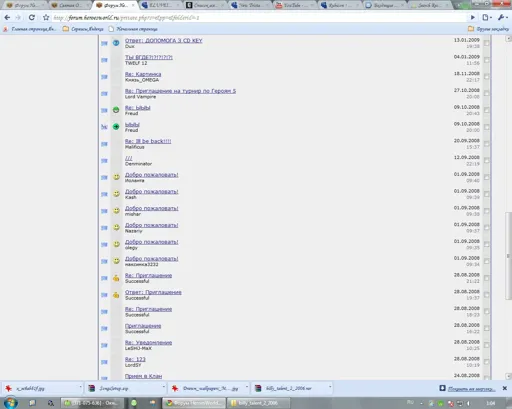Open message Re: Приглашение на турнир по Героям 5
This screenshot has width=512, height=409.
180,91
